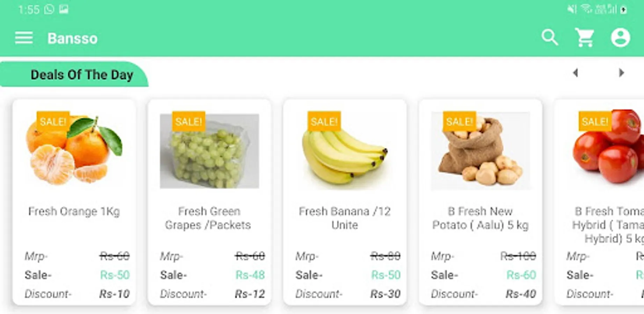644x314 pixels.
Task: Click the Fresh Orange 1Kg title
Action: (x=74, y=211)
